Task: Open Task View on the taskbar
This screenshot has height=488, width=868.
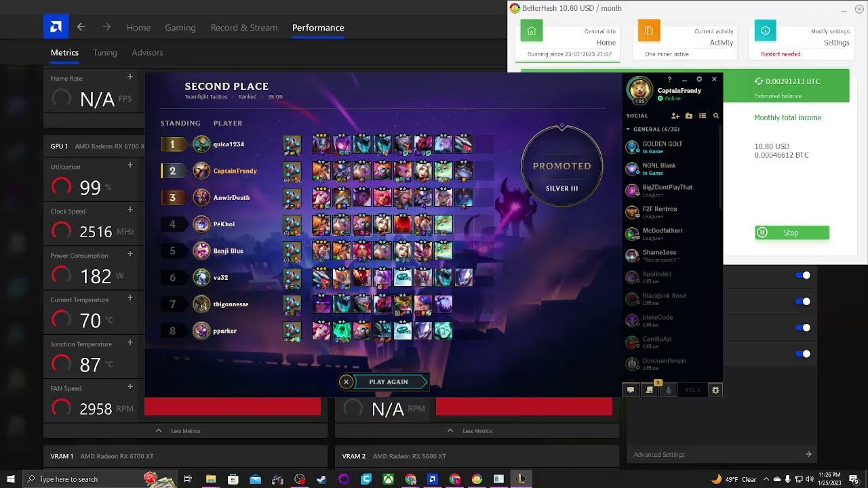Action: (x=189, y=479)
